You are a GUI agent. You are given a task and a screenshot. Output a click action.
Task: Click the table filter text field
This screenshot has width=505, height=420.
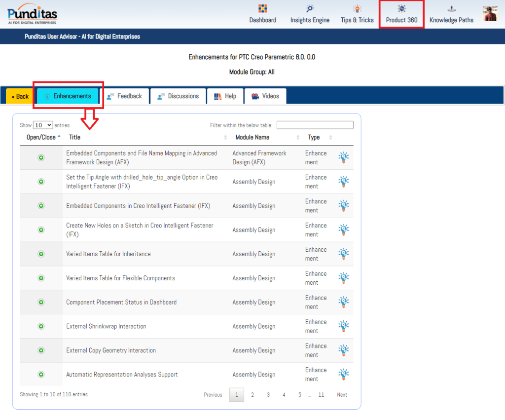point(315,125)
